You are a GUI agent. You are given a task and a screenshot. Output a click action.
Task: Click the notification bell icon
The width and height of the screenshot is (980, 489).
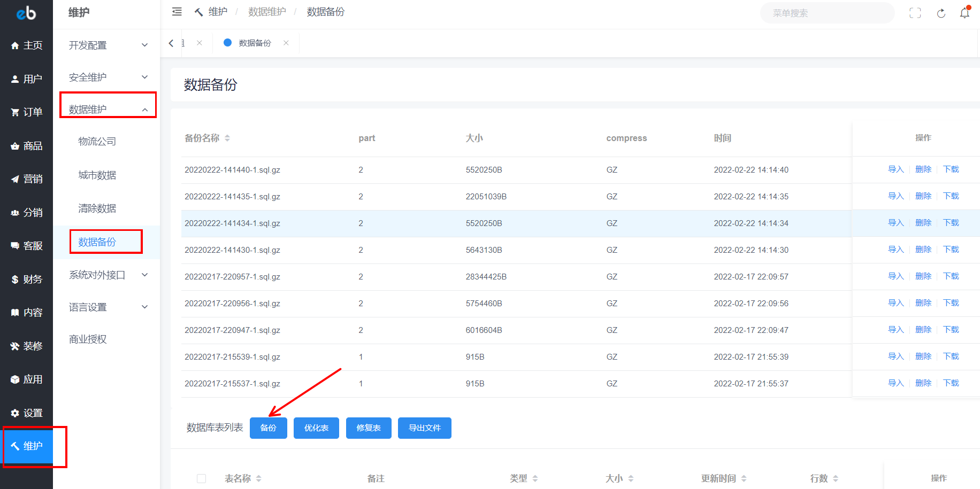(x=964, y=13)
